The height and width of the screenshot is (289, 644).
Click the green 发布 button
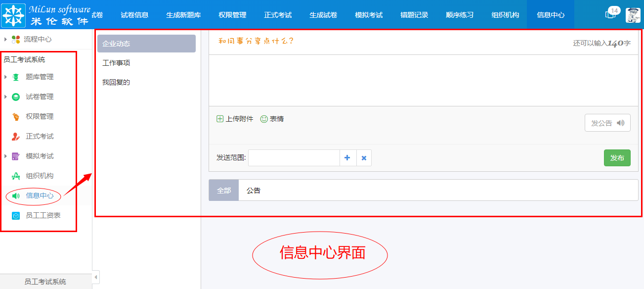[617, 157]
